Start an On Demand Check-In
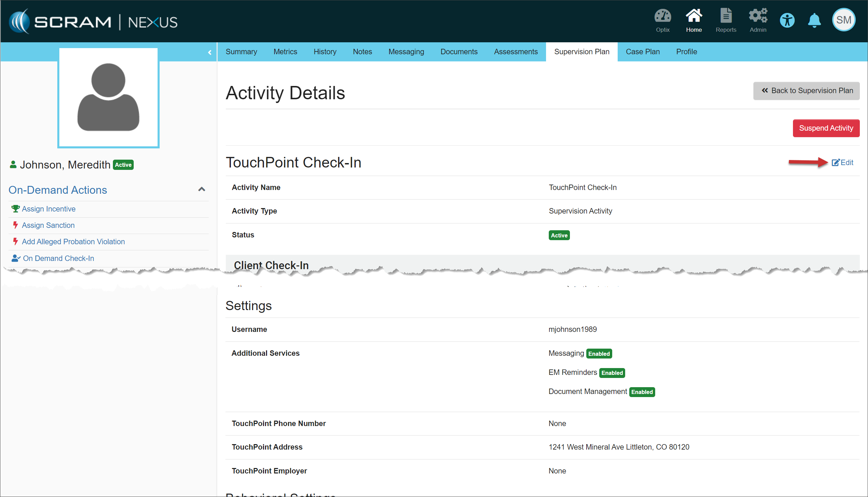 point(58,259)
